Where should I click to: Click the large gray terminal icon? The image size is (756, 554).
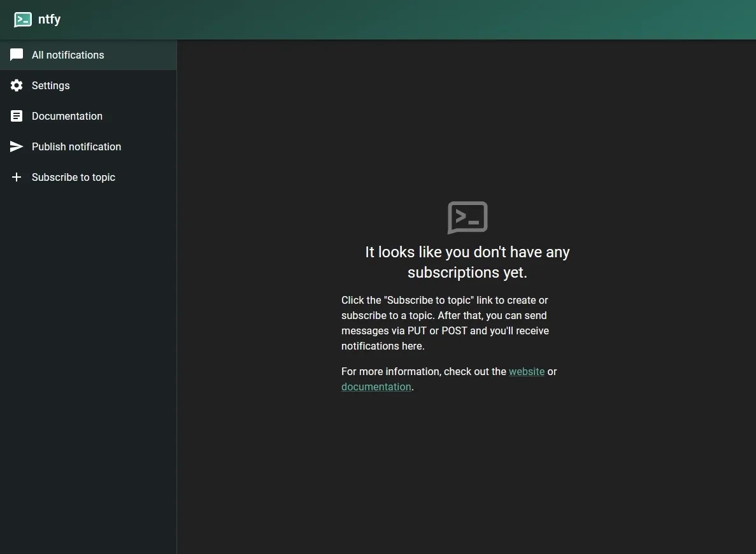pos(467,218)
